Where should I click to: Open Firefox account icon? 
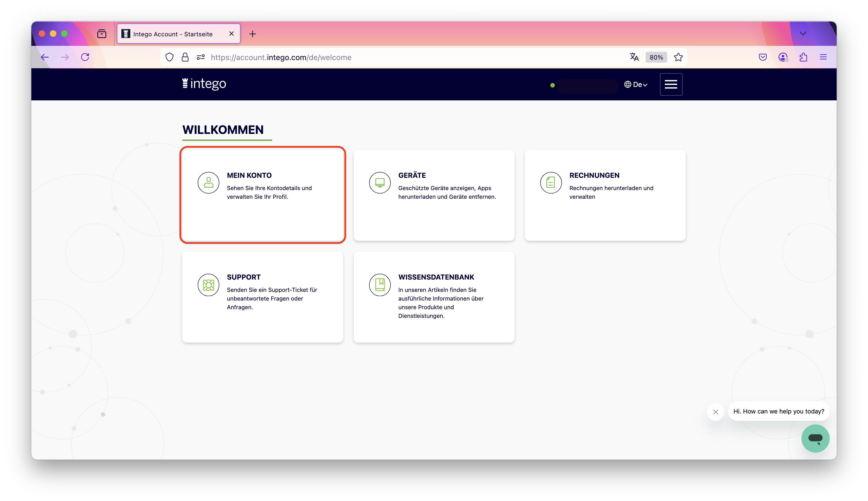(783, 57)
